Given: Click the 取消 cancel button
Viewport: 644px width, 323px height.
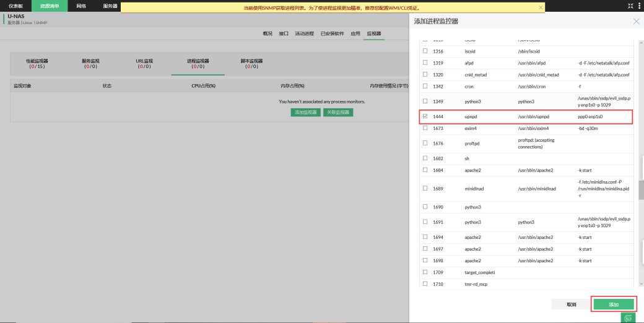Looking at the screenshot, I should coord(571,304).
